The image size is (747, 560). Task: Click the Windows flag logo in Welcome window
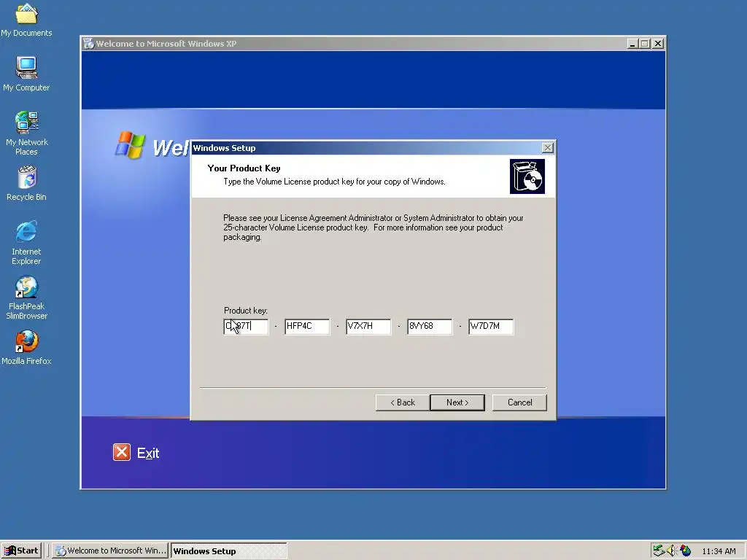tap(130, 145)
